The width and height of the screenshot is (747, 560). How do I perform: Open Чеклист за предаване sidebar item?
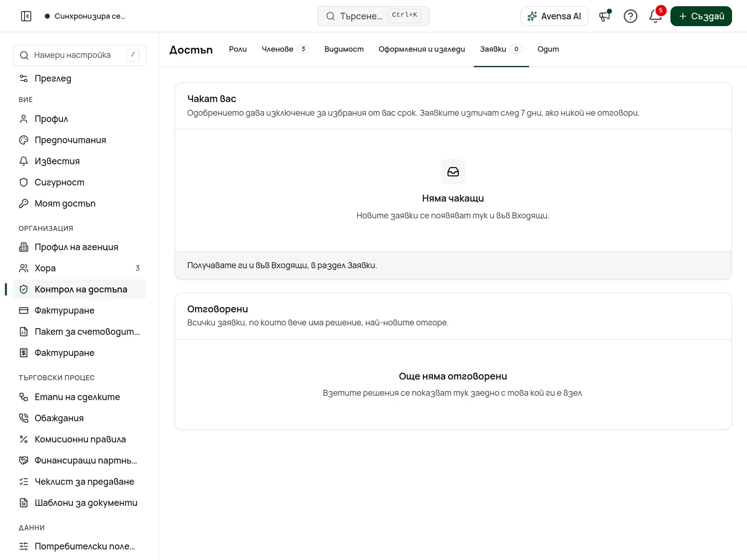point(79,482)
